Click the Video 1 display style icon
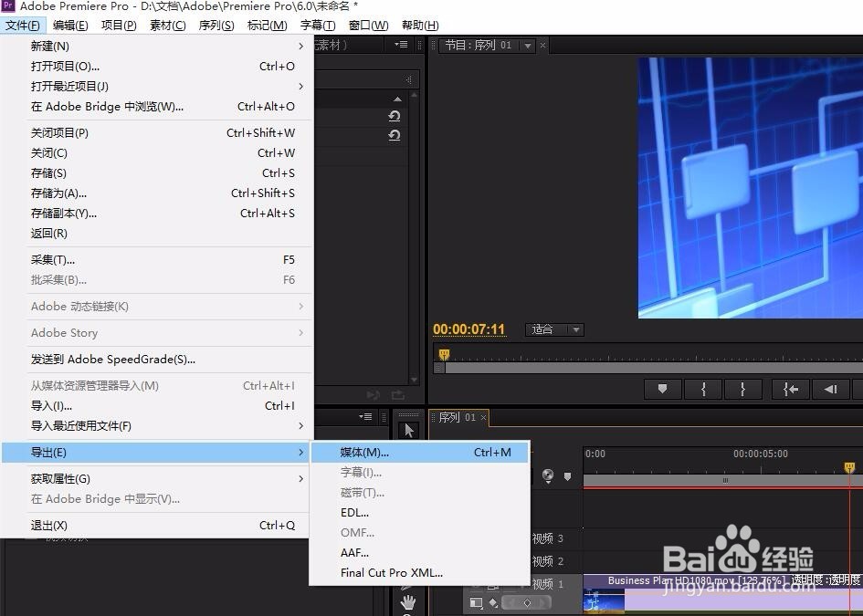Viewport: 863px width, 616px height. (x=476, y=603)
